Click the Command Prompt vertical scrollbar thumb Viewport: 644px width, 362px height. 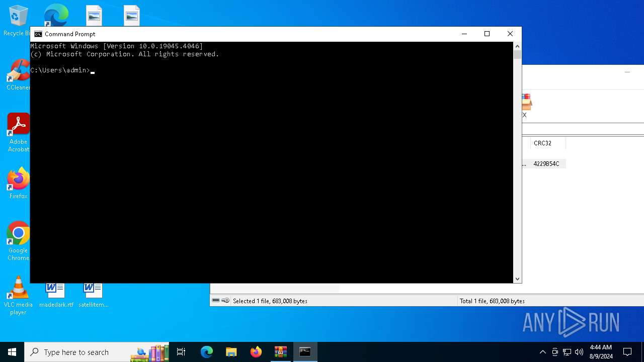517,55
